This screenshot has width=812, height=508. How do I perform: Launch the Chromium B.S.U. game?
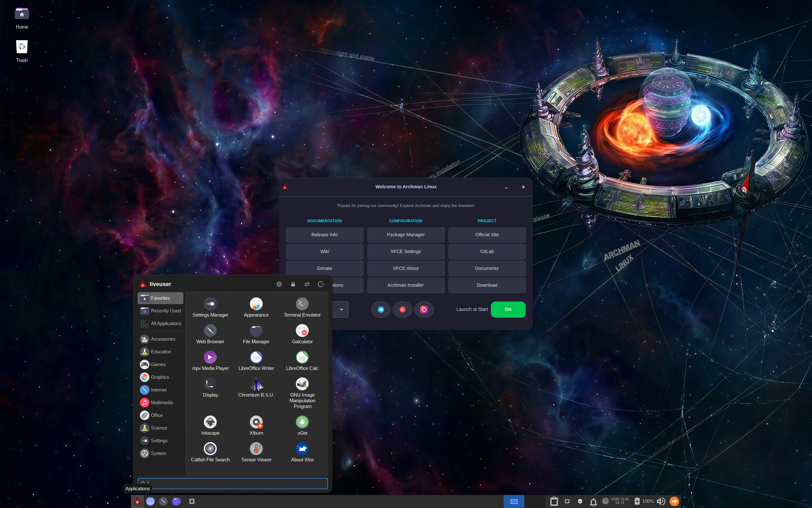tap(256, 387)
